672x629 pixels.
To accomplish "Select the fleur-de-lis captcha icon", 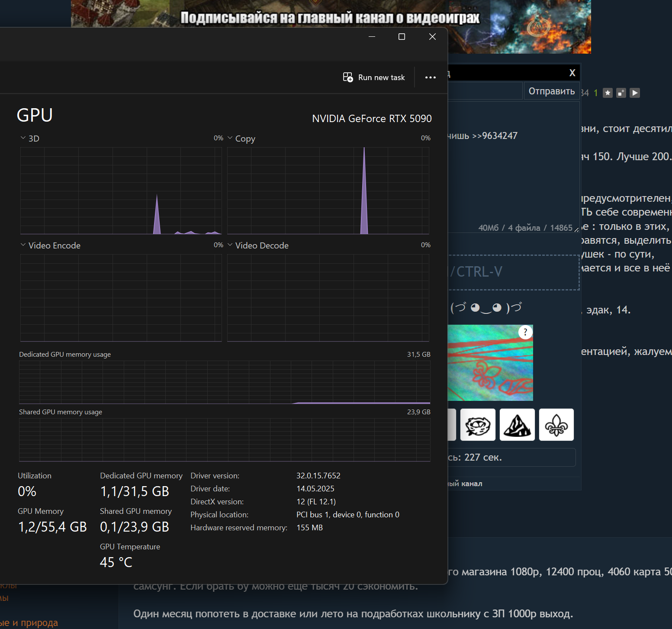I will click(556, 425).
